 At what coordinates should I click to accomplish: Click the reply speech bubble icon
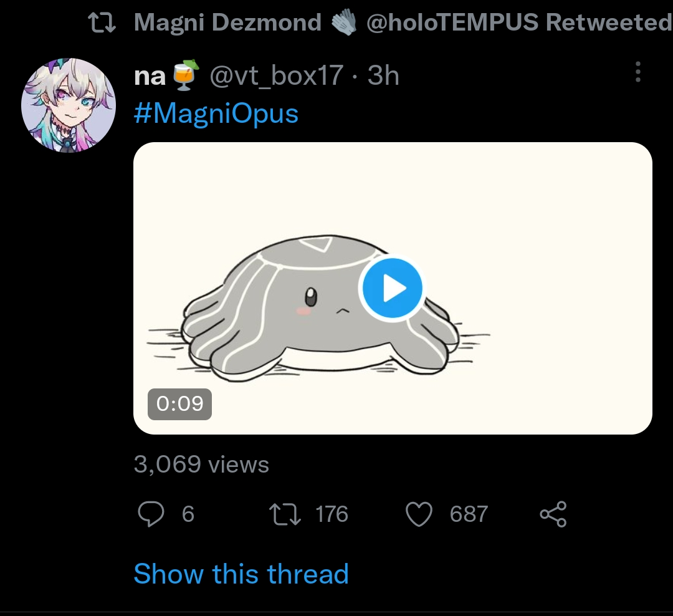pos(150,514)
